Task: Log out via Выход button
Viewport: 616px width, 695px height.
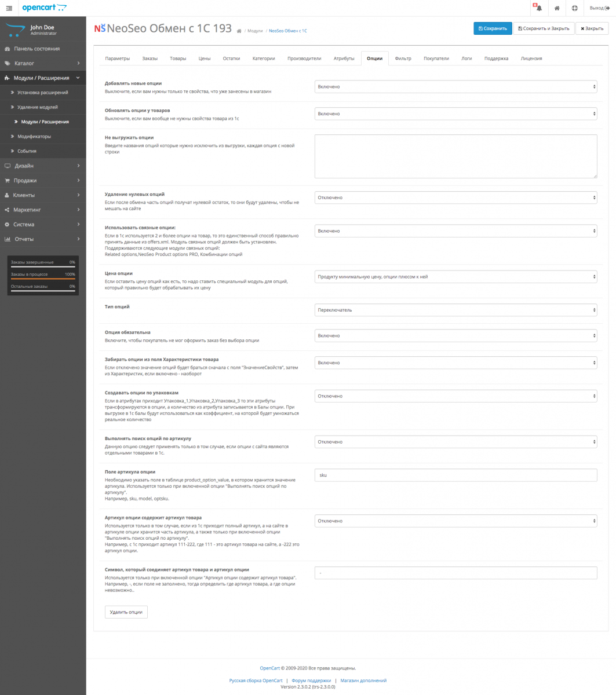Action: click(x=599, y=8)
